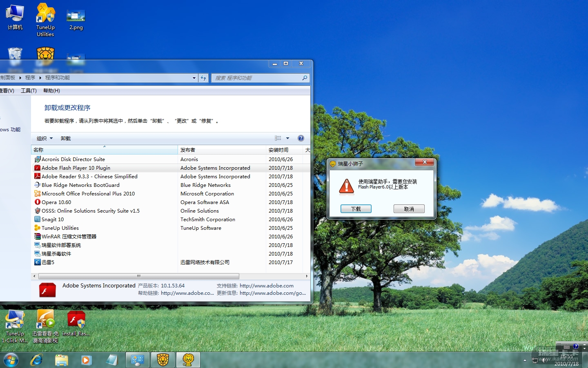Click the help question mark icon
This screenshot has width=588, height=368.
[x=301, y=138]
